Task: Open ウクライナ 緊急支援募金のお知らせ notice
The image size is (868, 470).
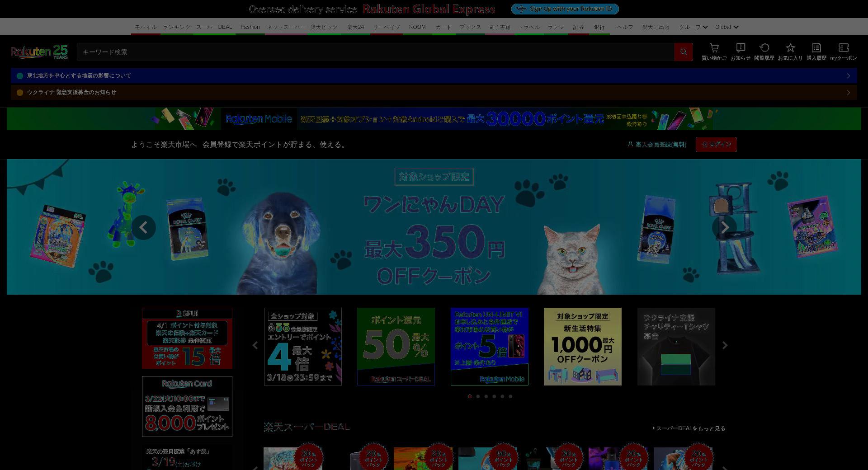Action: coord(71,93)
